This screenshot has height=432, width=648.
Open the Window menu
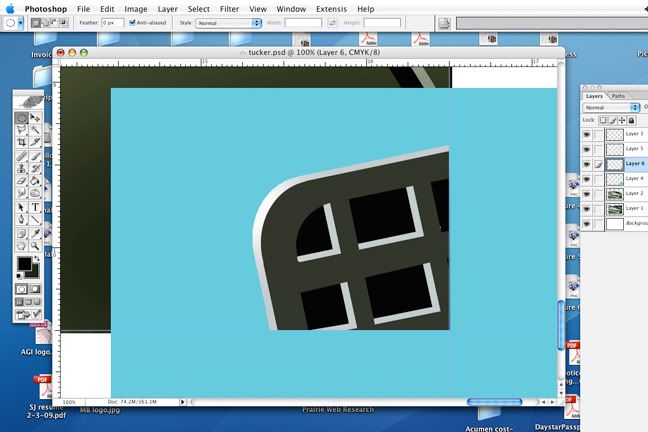click(x=291, y=9)
